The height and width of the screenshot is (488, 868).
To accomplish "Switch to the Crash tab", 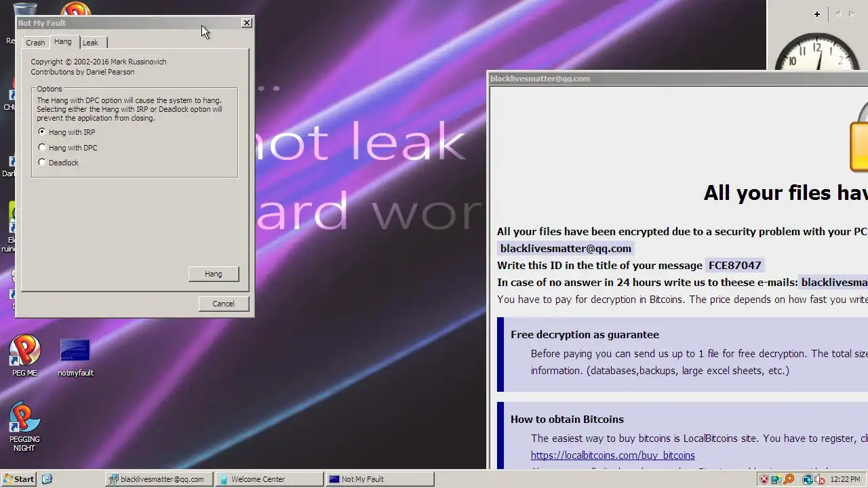I will coord(35,43).
